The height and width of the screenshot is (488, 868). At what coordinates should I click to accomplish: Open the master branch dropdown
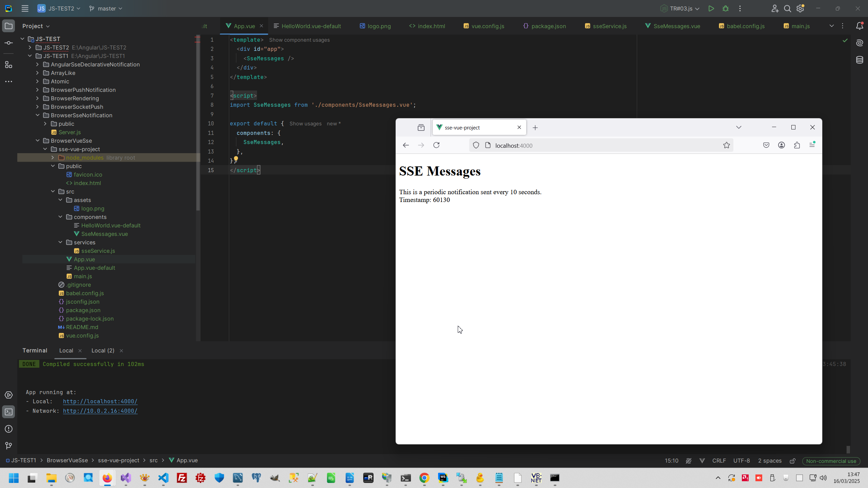pos(106,8)
